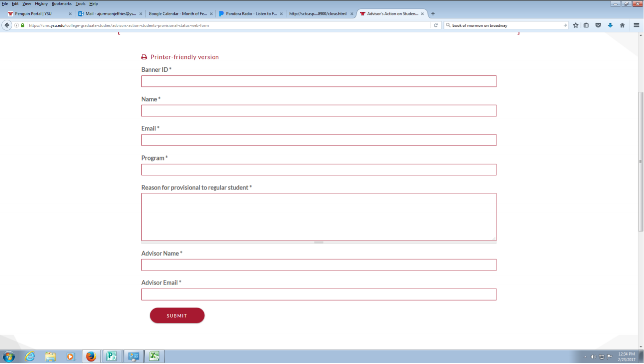The height and width of the screenshot is (364, 644).
Task: Click the printer icon beside Printer-friendly version
Action: [x=144, y=57]
